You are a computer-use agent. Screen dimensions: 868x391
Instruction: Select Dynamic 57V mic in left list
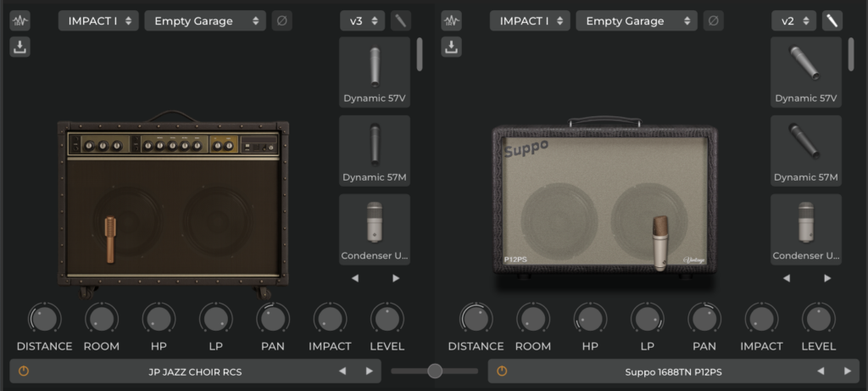[x=375, y=73]
